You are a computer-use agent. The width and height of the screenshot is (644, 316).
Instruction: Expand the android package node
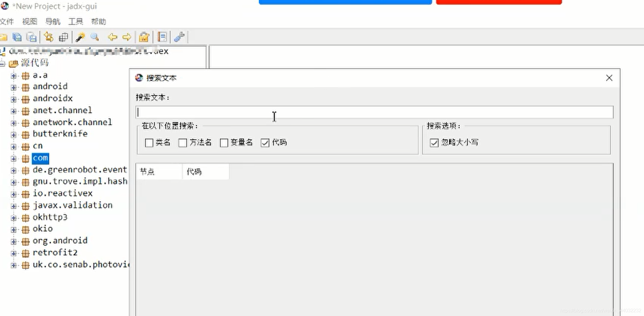(x=13, y=87)
